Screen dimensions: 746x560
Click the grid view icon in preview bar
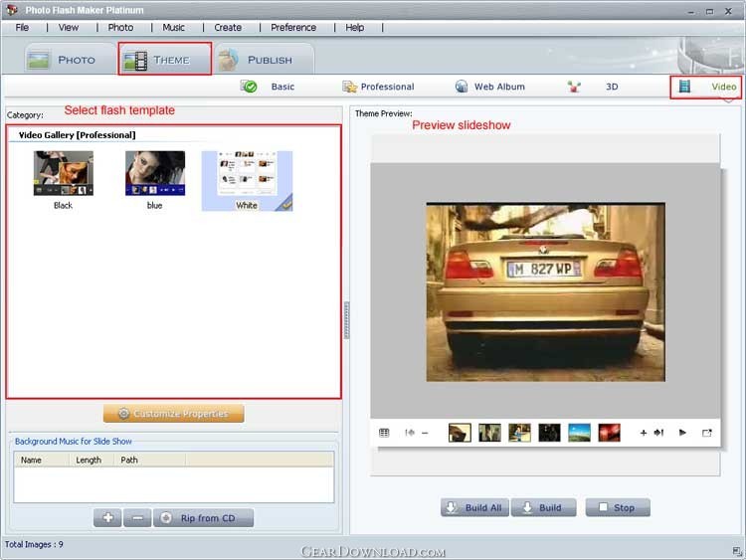pos(384,433)
